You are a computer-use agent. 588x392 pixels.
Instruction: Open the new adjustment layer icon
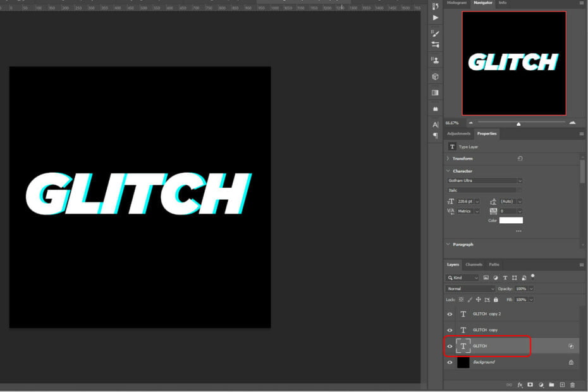pos(541,384)
